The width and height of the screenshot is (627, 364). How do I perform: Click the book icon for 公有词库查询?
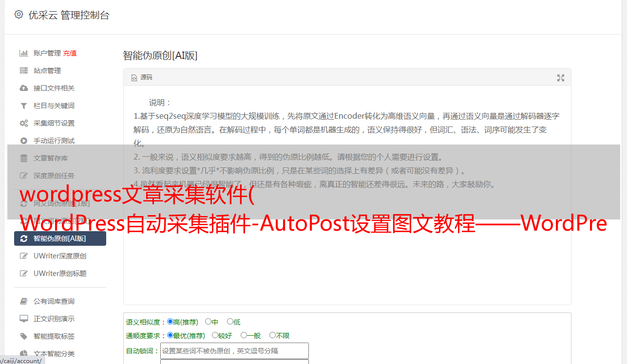(x=23, y=301)
